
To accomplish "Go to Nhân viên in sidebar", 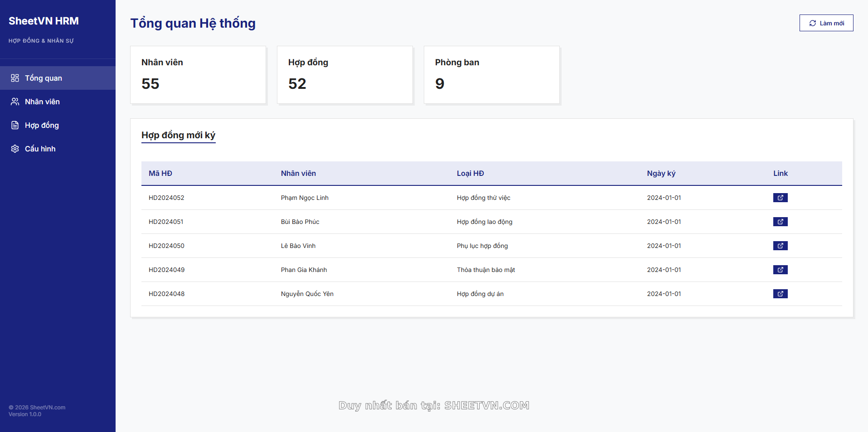I will [x=42, y=102].
